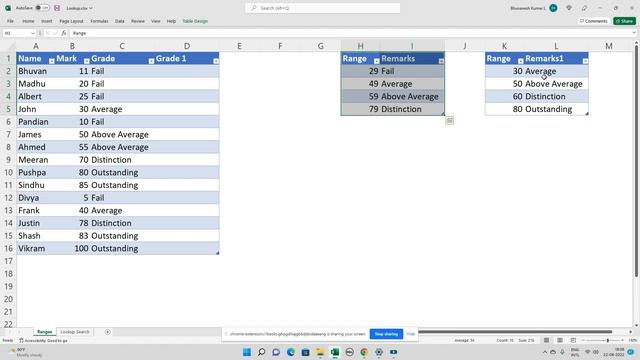Select the Ranges sheet tab
Viewport: 640px width, 360px height.
[44, 332]
